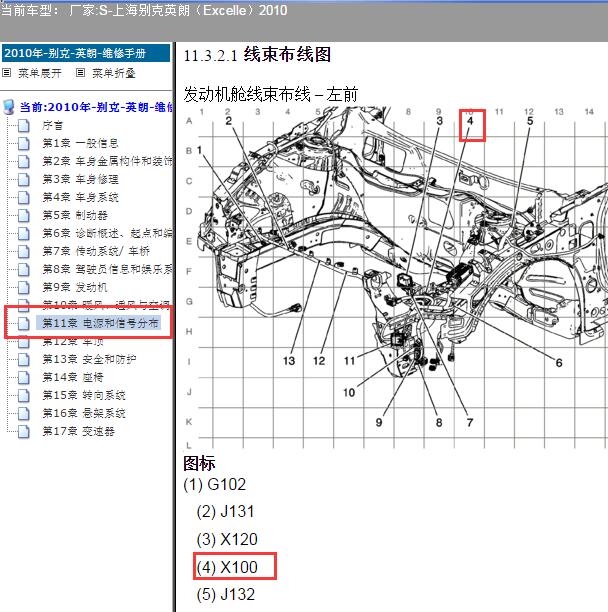608x612 pixels.
Task: Click the page icon beside 序言
Action: 24,126
